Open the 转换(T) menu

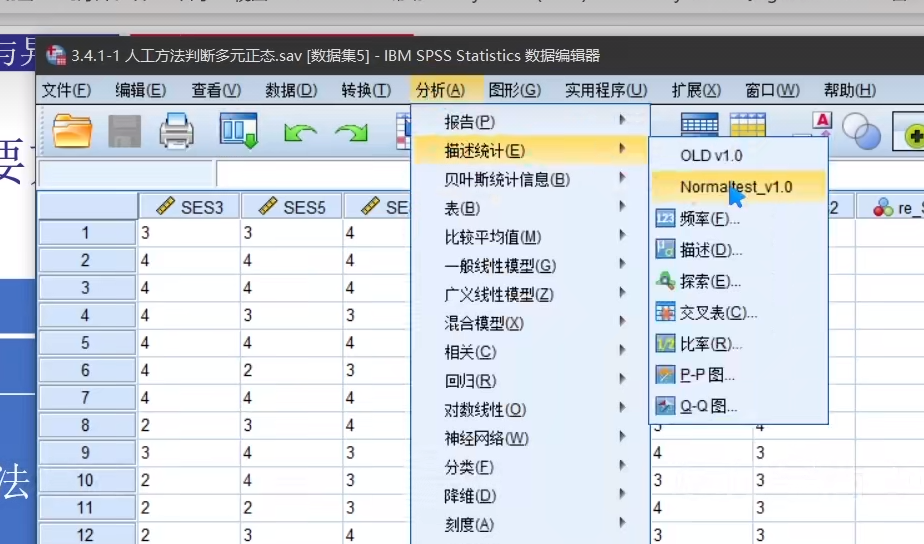click(x=366, y=90)
